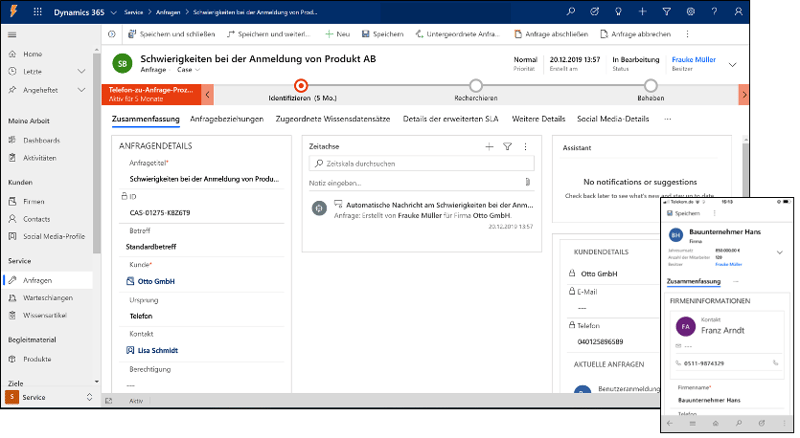Expand the record header chevron
The height and width of the screenshot is (438, 800).
coord(733,65)
